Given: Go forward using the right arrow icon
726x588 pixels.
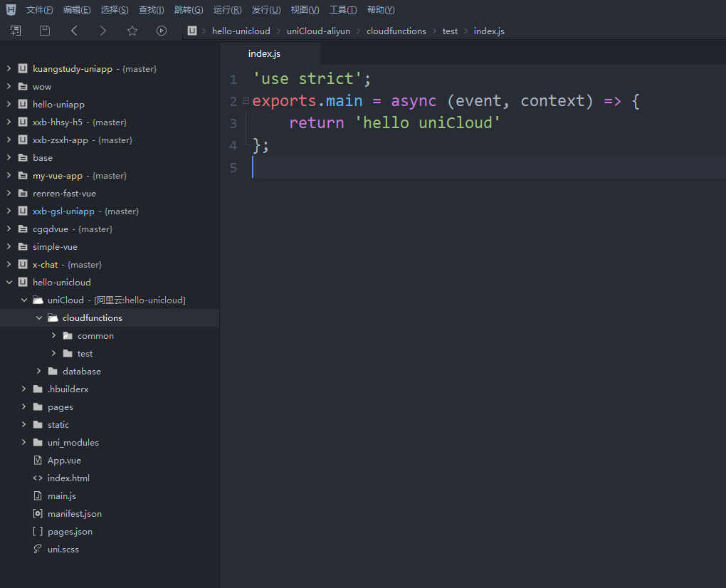Looking at the screenshot, I should point(103,31).
